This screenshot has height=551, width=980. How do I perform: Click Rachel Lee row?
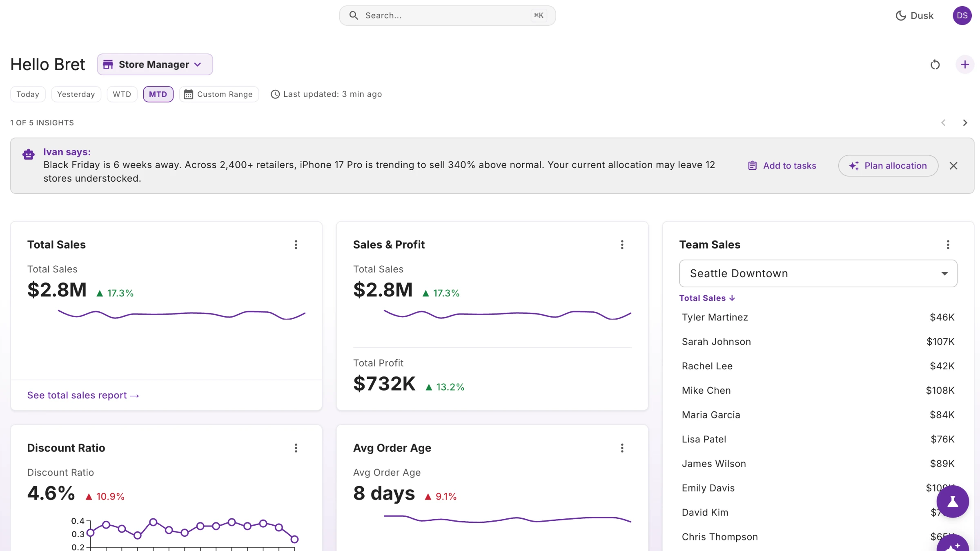pyautogui.click(x=818, y=367)
